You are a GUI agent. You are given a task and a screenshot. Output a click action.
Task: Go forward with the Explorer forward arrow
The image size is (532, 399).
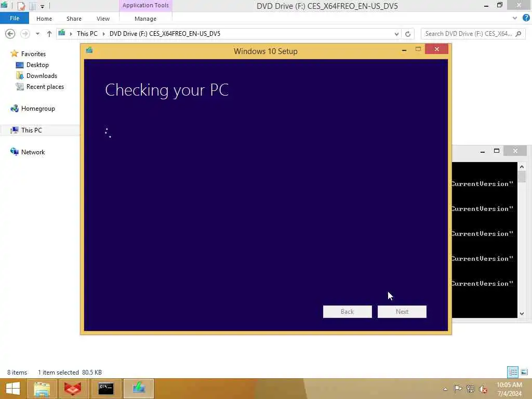25,34
